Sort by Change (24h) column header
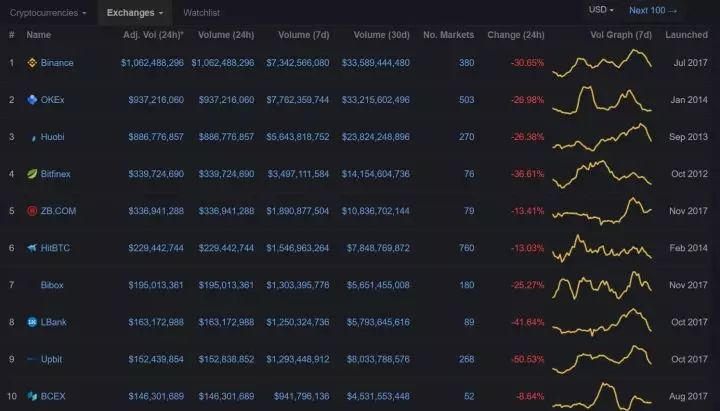Viewport: 720px width, 411px height. tap(516, 35)
